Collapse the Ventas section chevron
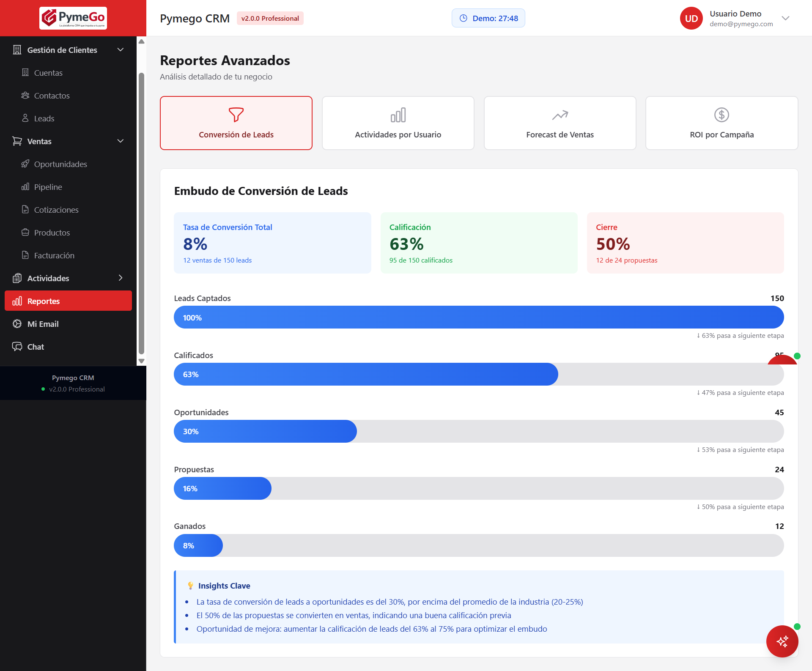The height and width of the screenshot is (671, 812). pyautogui.click(x=121, y=141)
